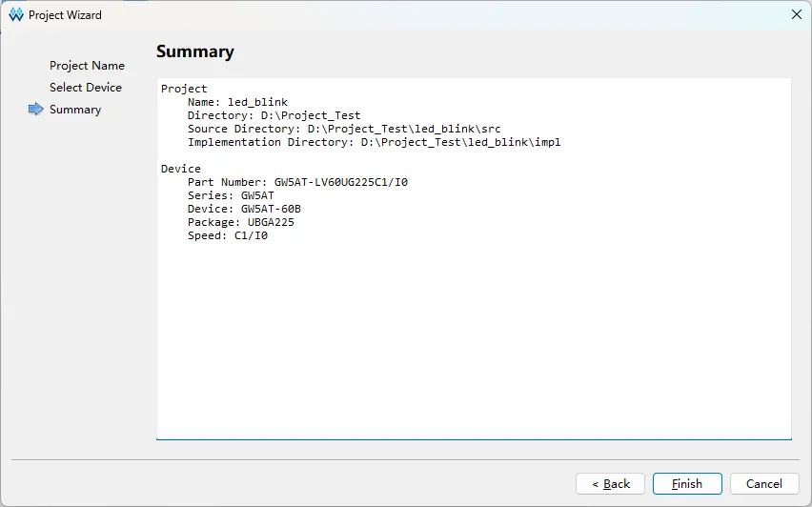
Task: Select the Select Device step
Action: [86, 88]
